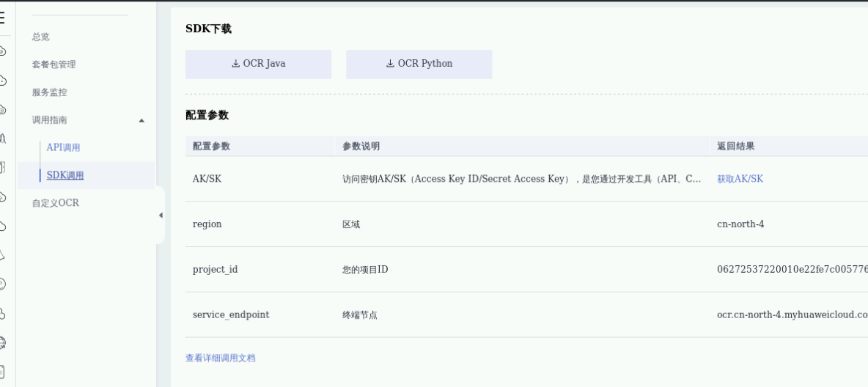Download the OCR Python SDK
Viewport: 868px width, 387px height.
(x=419, y=64)
